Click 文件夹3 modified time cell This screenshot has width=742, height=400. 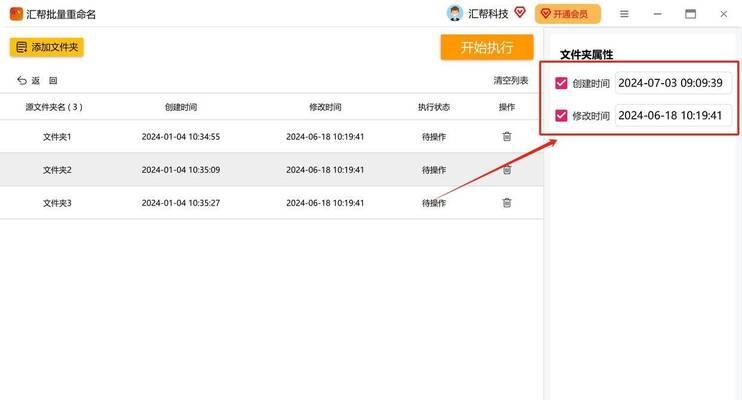coord(325,203)
